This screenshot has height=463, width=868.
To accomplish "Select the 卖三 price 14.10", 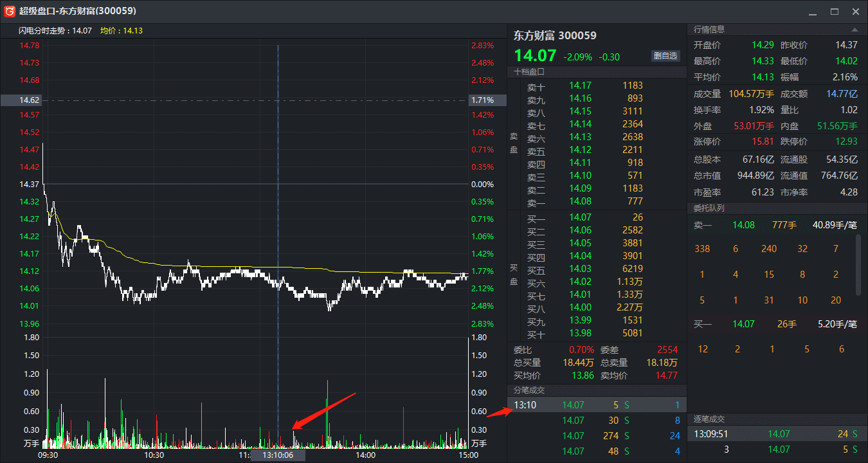I will (580, 176).
